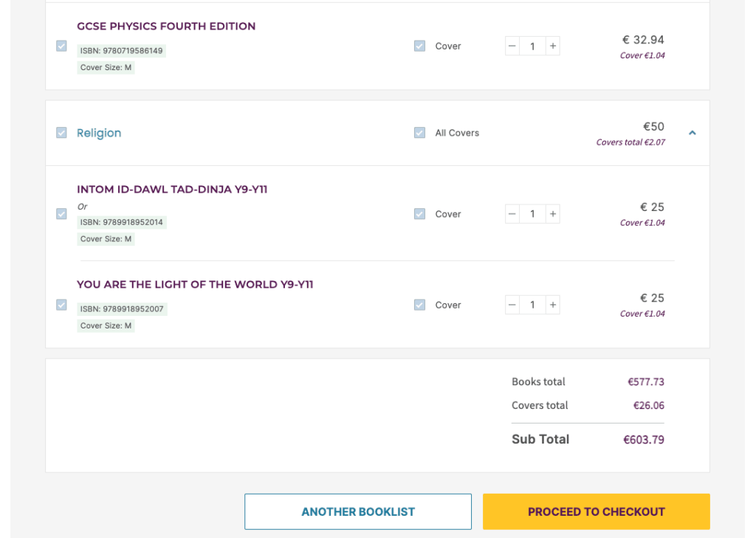
Task: Decrease quantity of Intom Id-Dawl Tad-Dinja
Action: coord(512,214)
